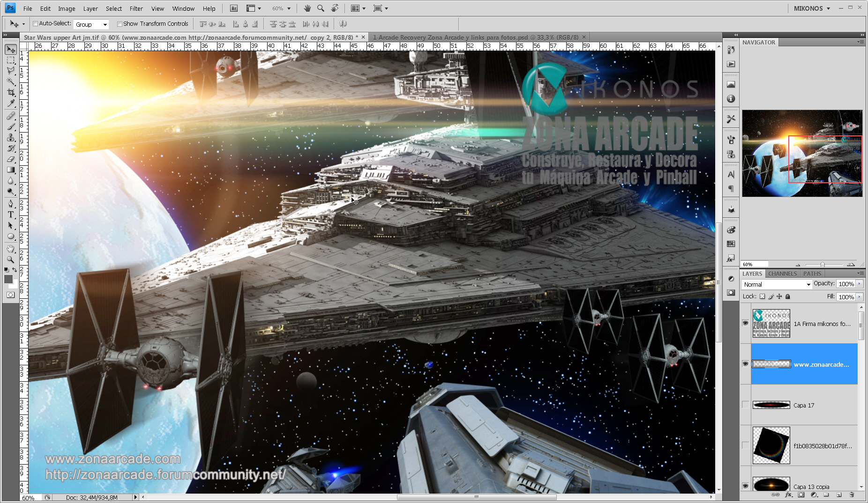The image size is (868, 503).
Task: Swap foreground and background colors
Action: click(15, 270)
